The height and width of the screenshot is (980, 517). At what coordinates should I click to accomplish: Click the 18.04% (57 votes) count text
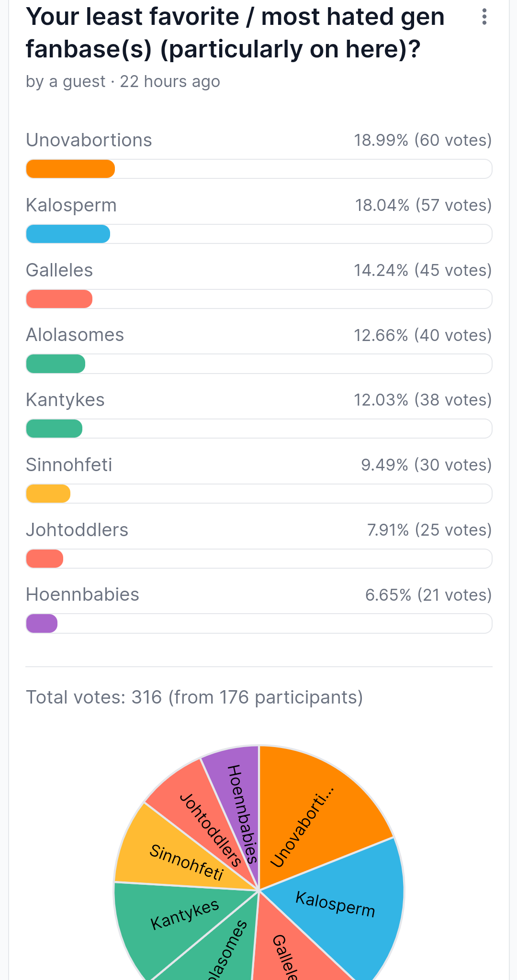click(x=423, y=205)
